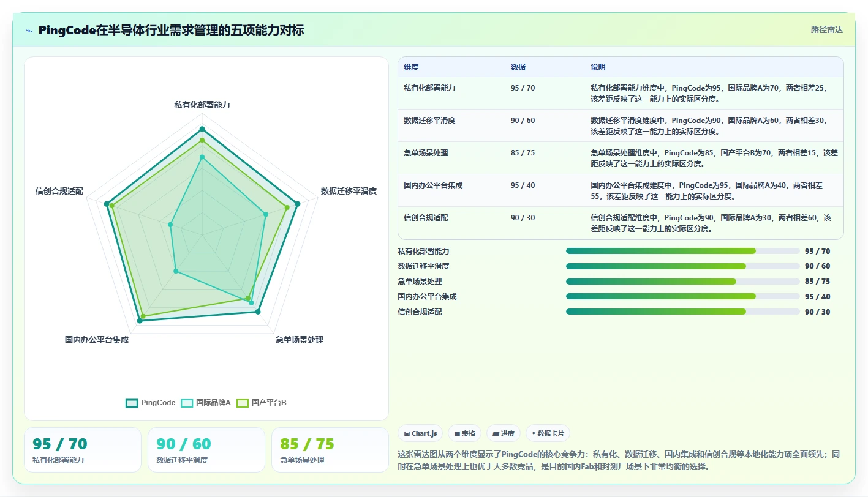
Task: Click the lightning icon beside the PingCode title
Action: pyautogui.click(x=29, y=30)
